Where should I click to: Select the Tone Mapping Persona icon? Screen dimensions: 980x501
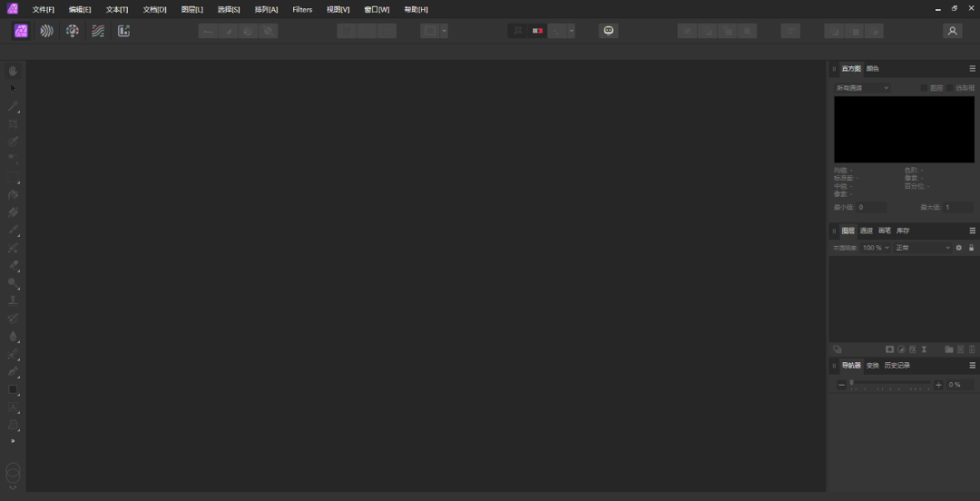(98, 31)
